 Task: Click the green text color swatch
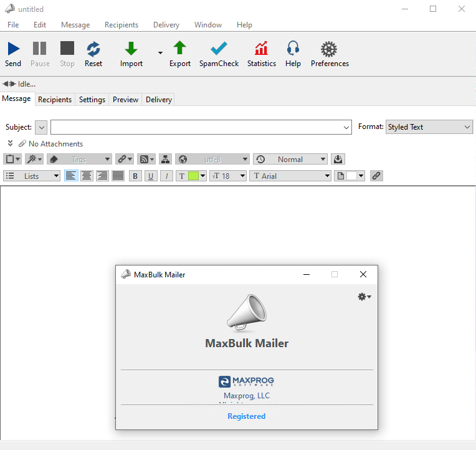click(x=193, y=176)
